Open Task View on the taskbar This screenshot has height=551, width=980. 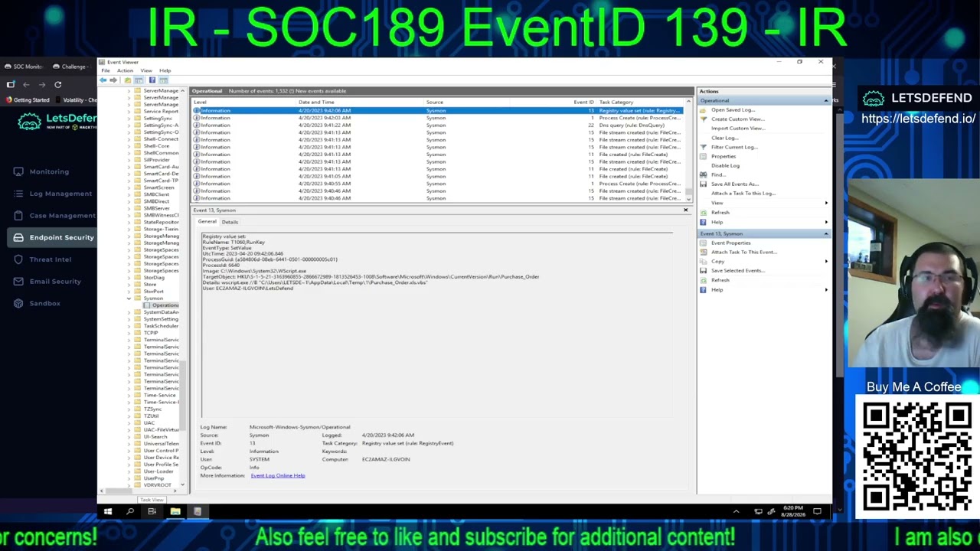point(152,511)
